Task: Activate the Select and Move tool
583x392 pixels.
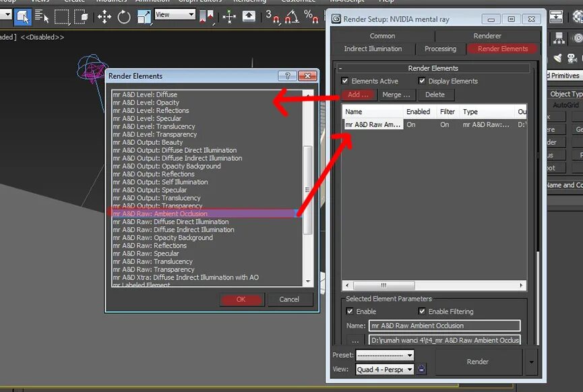Action: coord(104,17)
